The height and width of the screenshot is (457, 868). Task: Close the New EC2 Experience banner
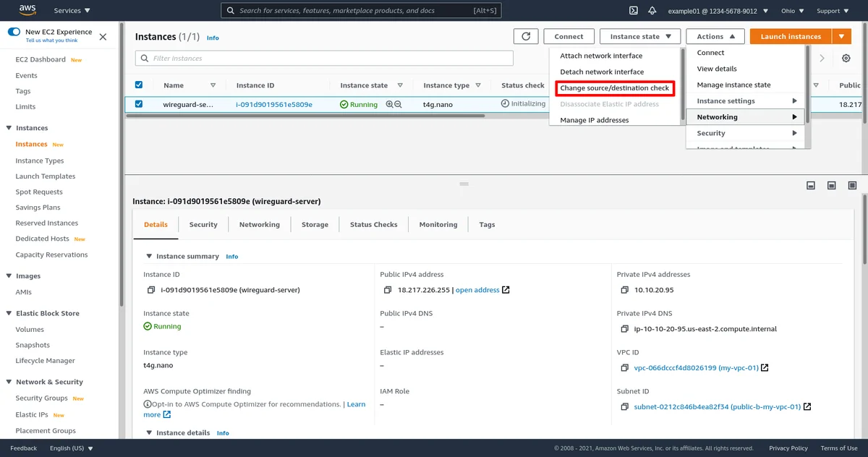coord(103,37)
